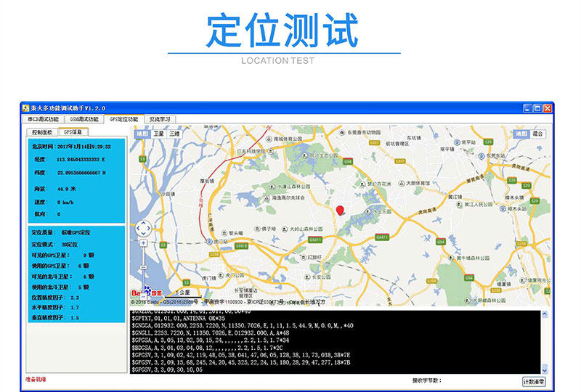Click the 东莞市动物园 POI icon
Screen dimensions: 581x392
point(342,132)
